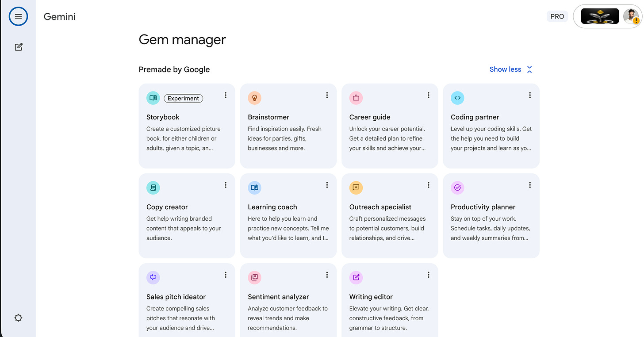
Task: Click the 'Premade by Google' section heading
Action: coord(174,69)
